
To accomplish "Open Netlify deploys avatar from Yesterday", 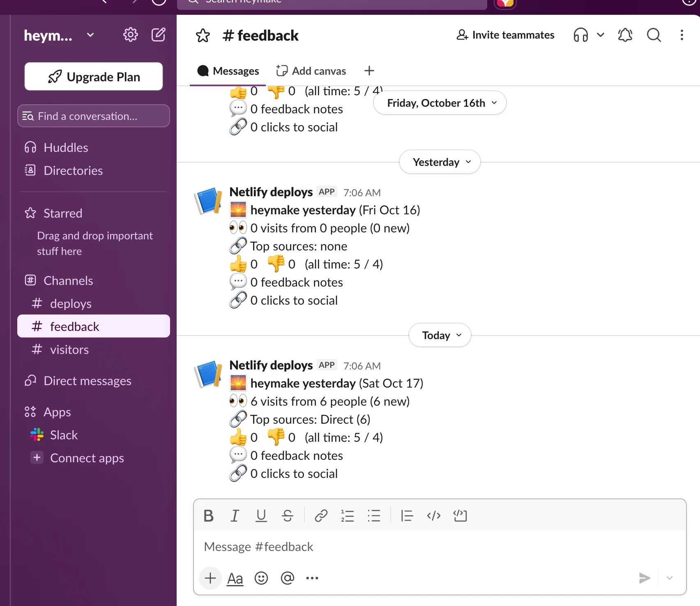I will (209, 201).
